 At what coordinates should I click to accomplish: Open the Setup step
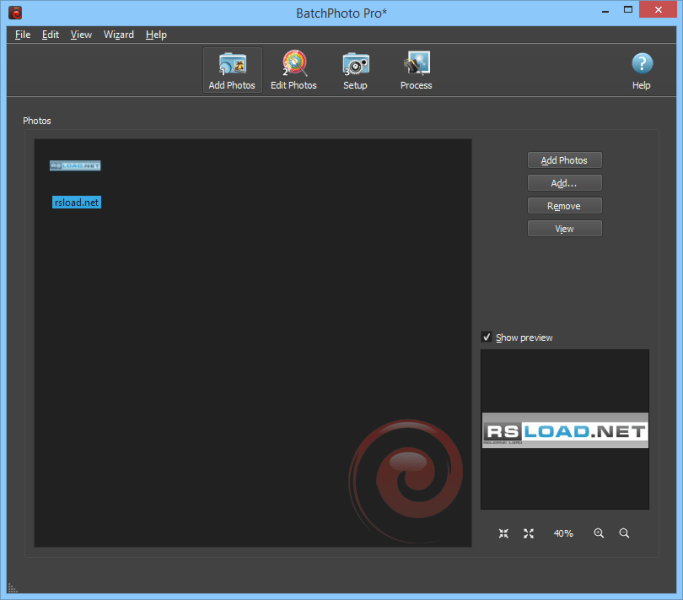(355, 70)
